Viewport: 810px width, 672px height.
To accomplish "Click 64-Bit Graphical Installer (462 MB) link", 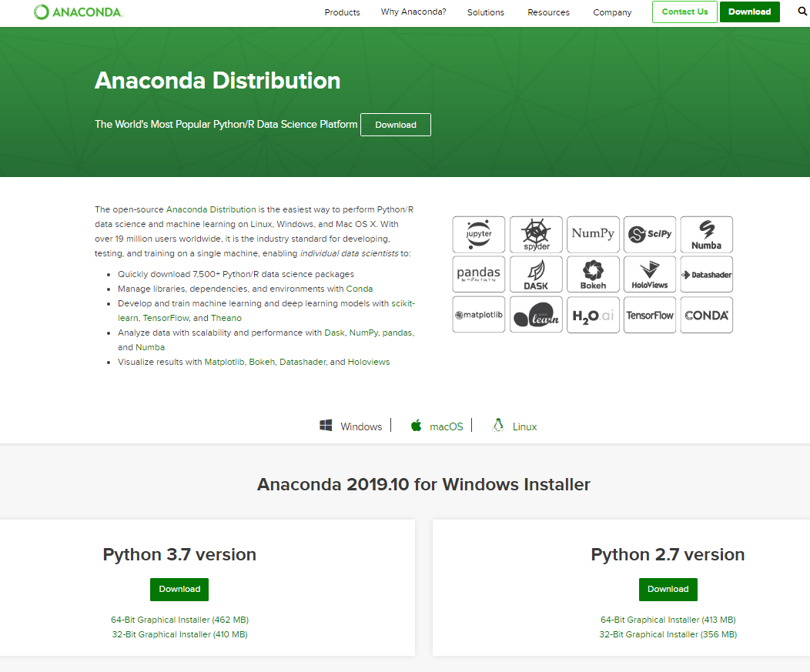I will pos(179,620).
